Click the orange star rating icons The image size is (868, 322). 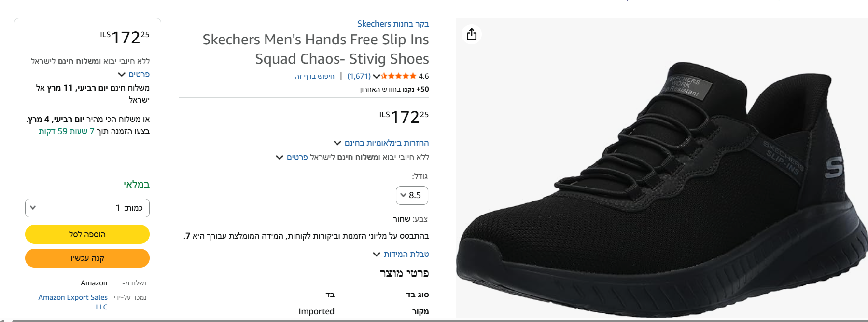point(399,76)
